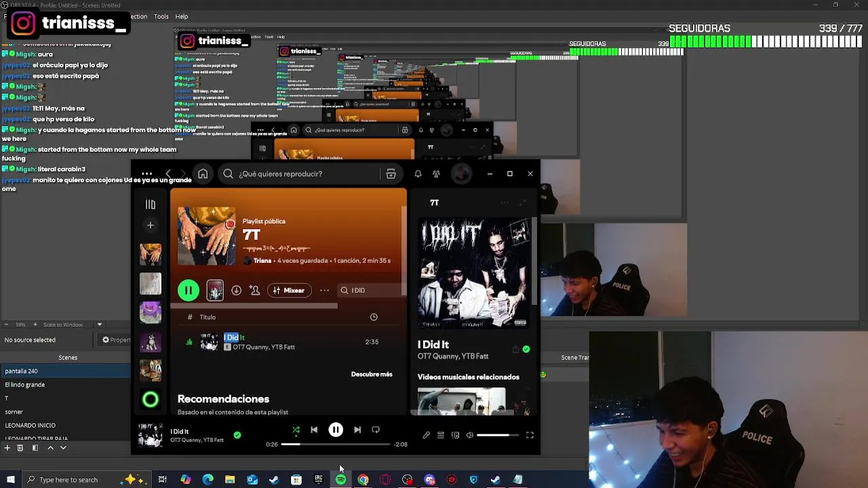This screenshot has height=488, width=868.
Task: Toggle saved checkmark beside now-playing title
Action: click(x=237, y=435)
